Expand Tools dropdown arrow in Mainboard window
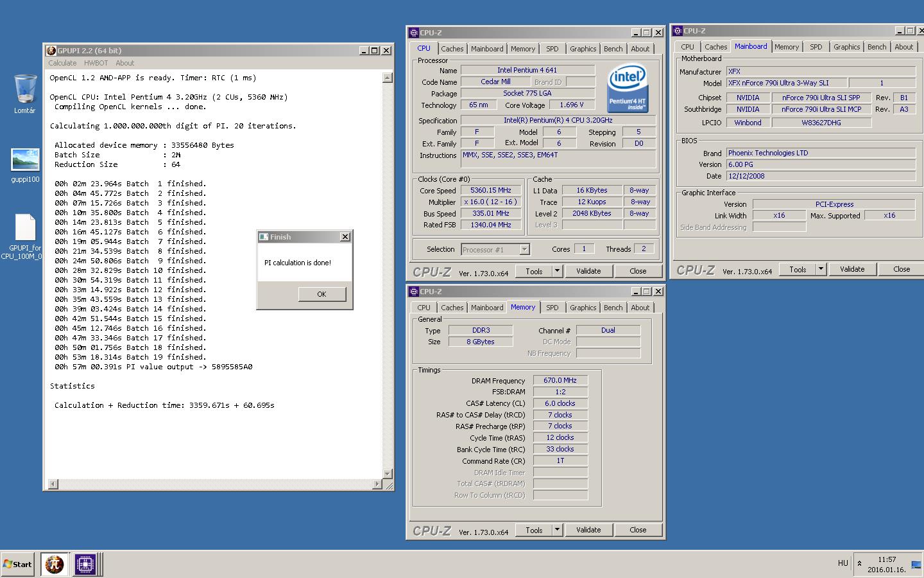 tap(821, 269)
